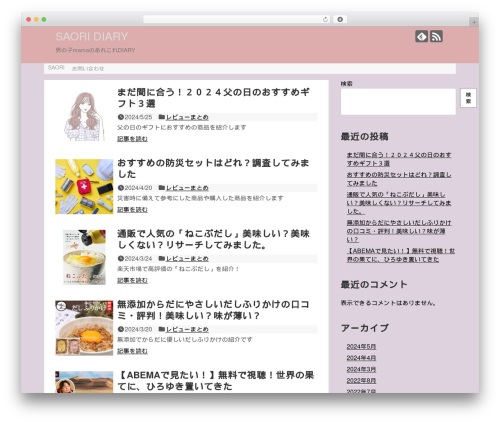The height and width of the screenshot is (423, 500).
Task: Click the clock icon beside 2024/3/24
Action: tap(121, 258)
